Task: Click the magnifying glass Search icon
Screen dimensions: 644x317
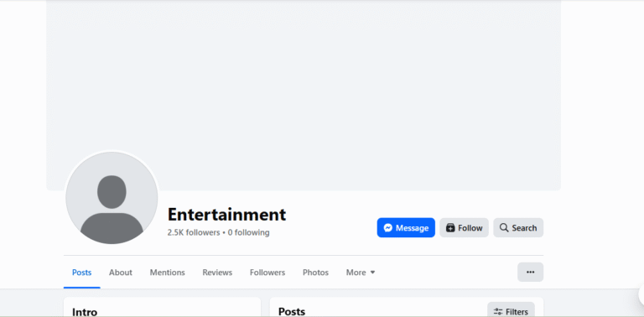Action: coord(504,227)
